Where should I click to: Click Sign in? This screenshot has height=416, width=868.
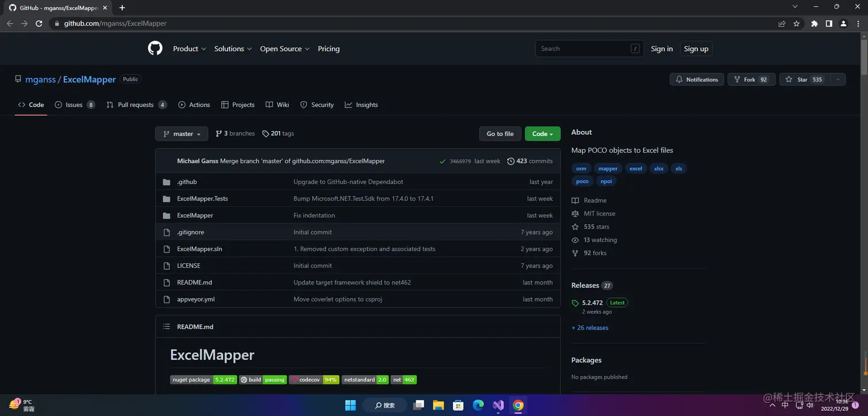coord(662,49)
